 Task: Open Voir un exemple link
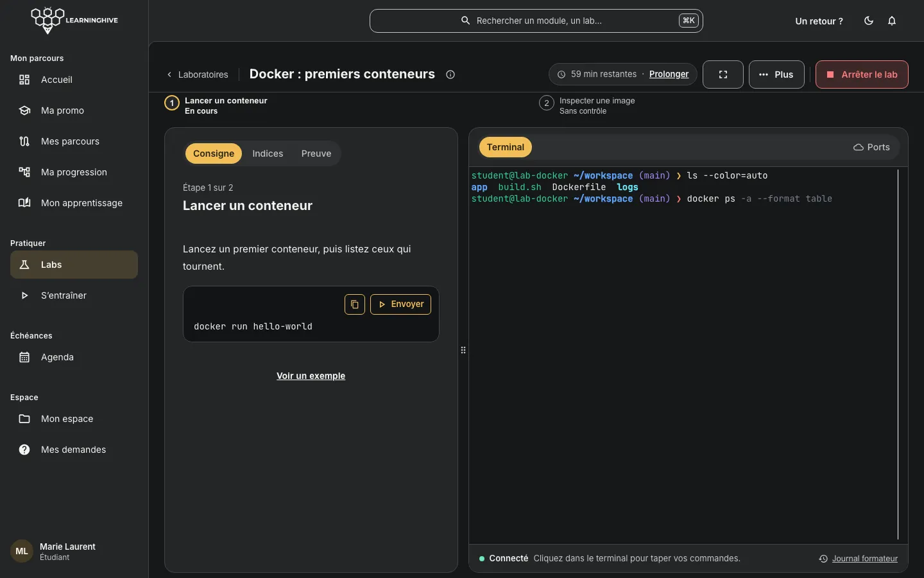[311, 376]
